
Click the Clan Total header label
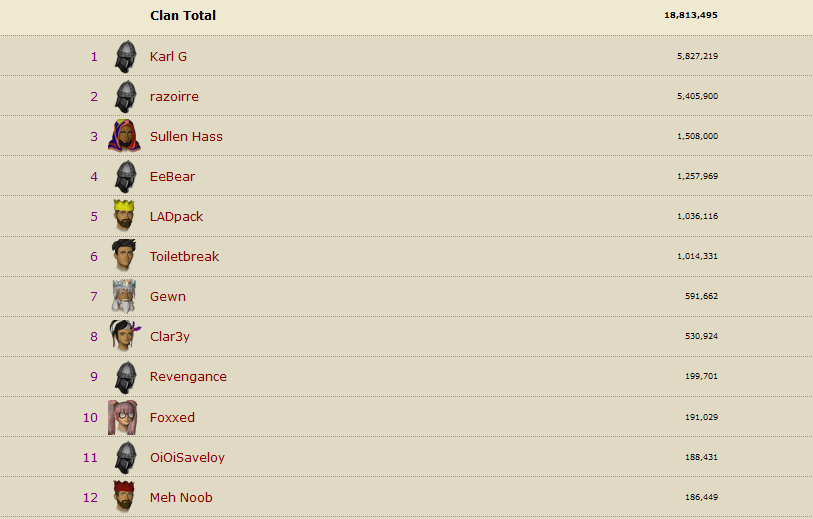[183, 16]
